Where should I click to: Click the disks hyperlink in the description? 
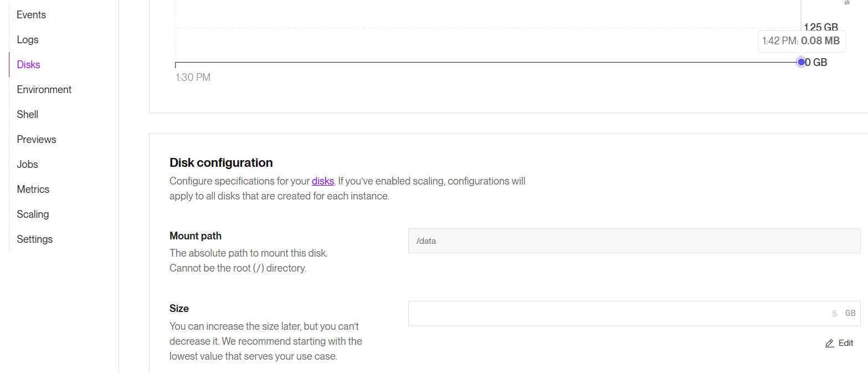pyautogui.click(x=322, y=181)
